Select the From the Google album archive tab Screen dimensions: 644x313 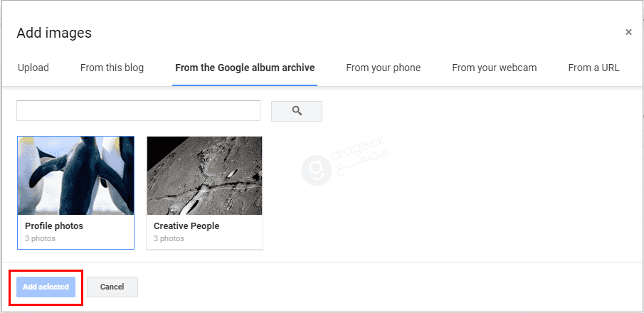[x=245, y=68]
